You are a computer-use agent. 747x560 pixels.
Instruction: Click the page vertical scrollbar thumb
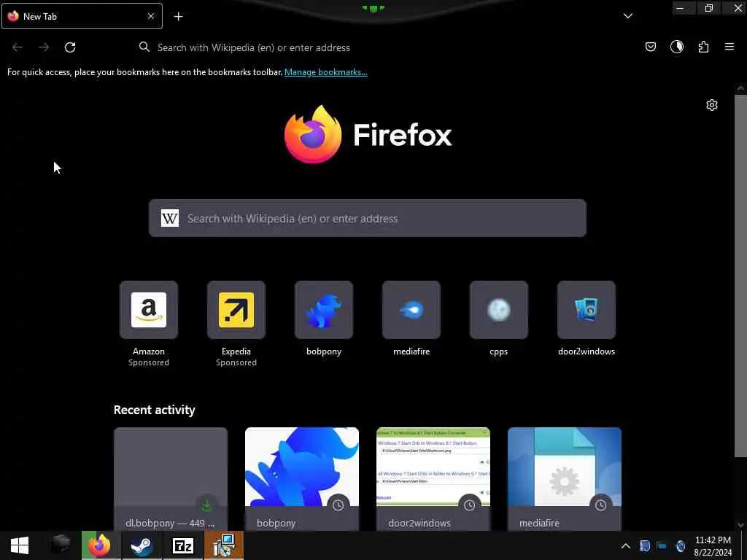click(x=740, y=276)
